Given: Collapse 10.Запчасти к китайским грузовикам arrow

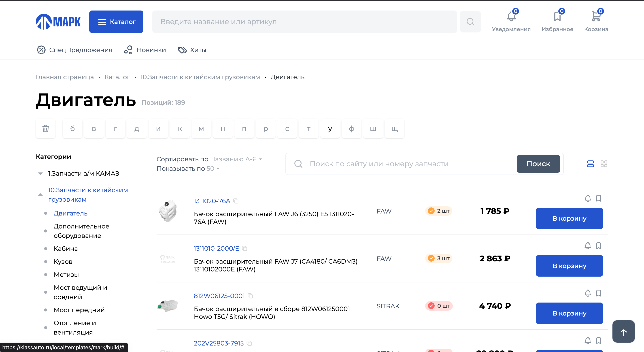Looking at the screenshot, I should pyautogui.click(x=40, y=195).
